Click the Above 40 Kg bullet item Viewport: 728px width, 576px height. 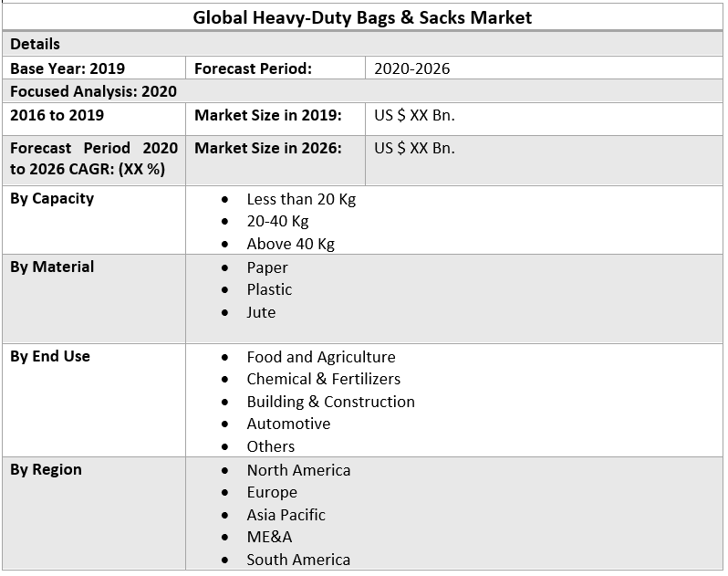click(290, 244)
